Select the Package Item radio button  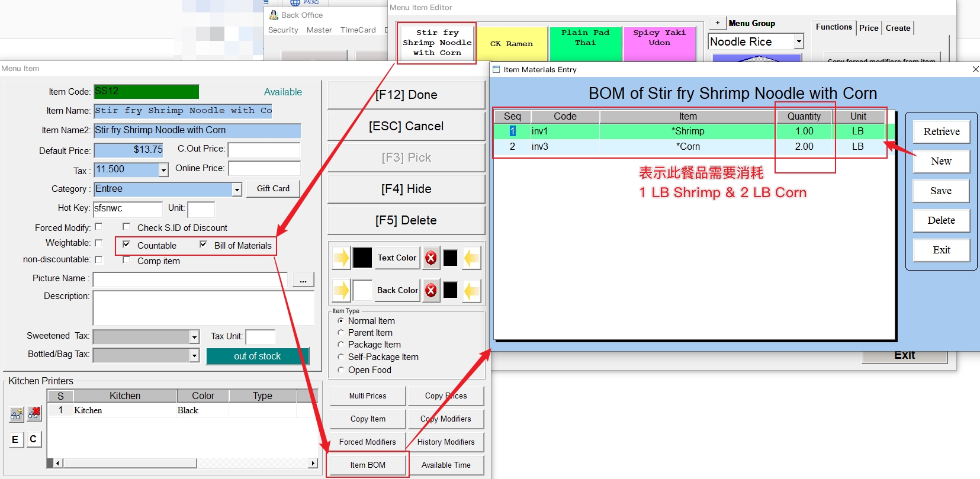click(x=340, y=345)
